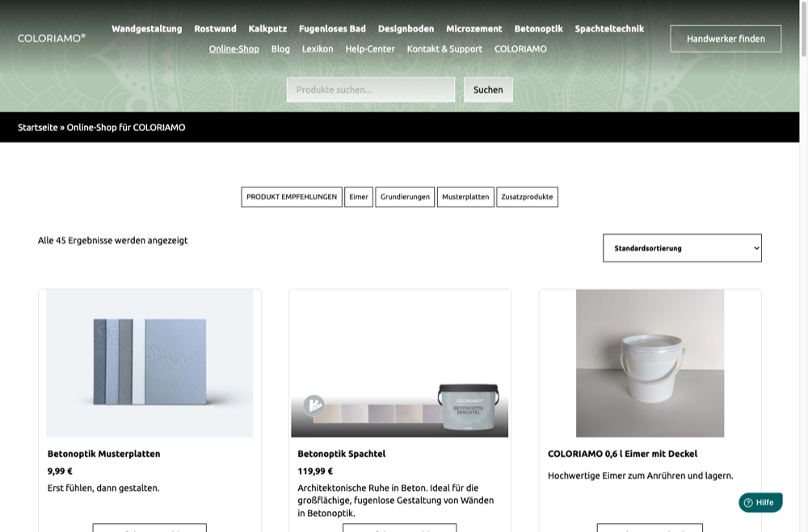The width and height of the screenshot is (808, 532).
Task: Open Designboden menu item
Action: (x=406, y=29)
